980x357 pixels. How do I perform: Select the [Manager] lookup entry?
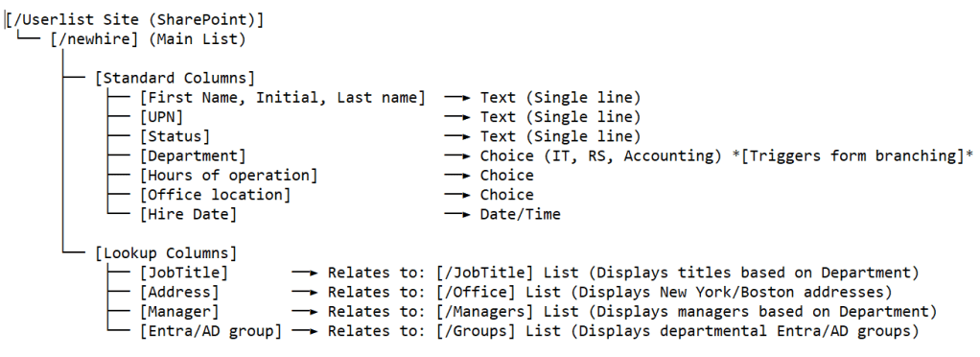tap(179, 311)
